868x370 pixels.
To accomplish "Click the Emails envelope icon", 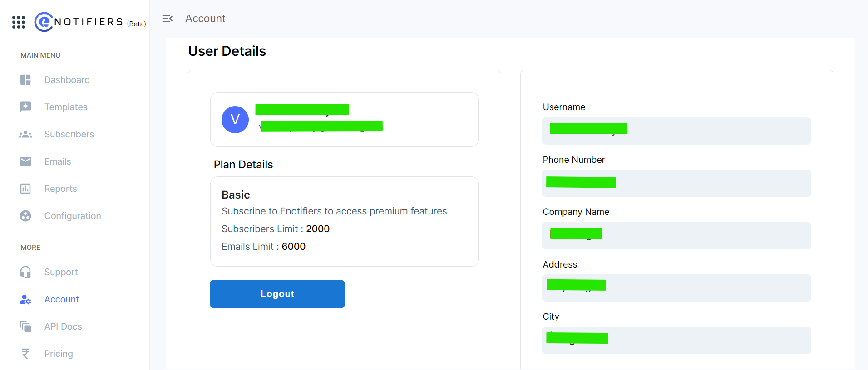I will point(25,161).
